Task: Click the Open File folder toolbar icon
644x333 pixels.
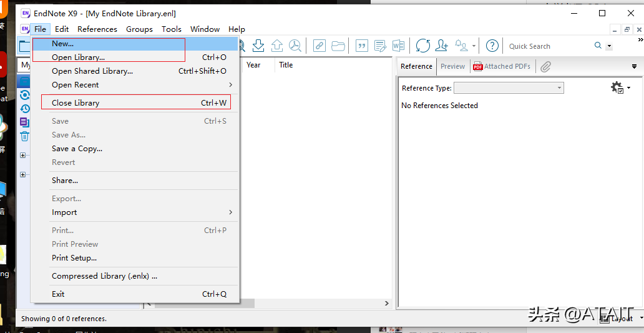Action: pos(338,46)
